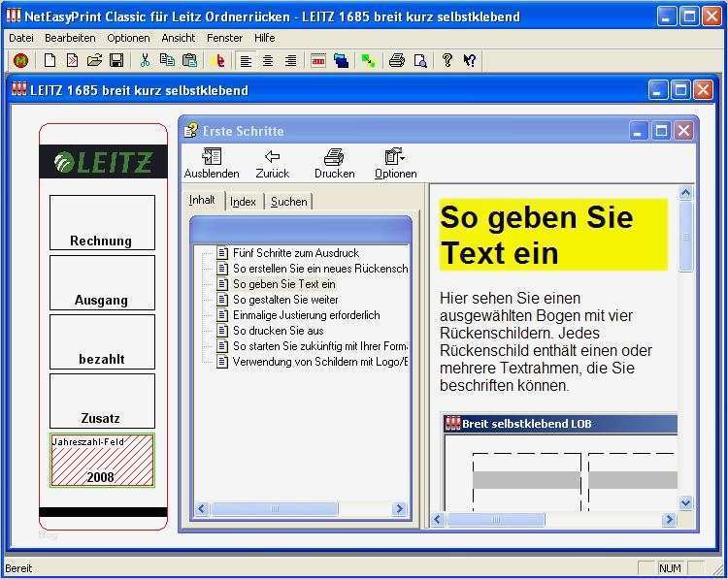Minimize the Erste Schritte help window
The image size is (728, 579).
[x=639, y=131]
